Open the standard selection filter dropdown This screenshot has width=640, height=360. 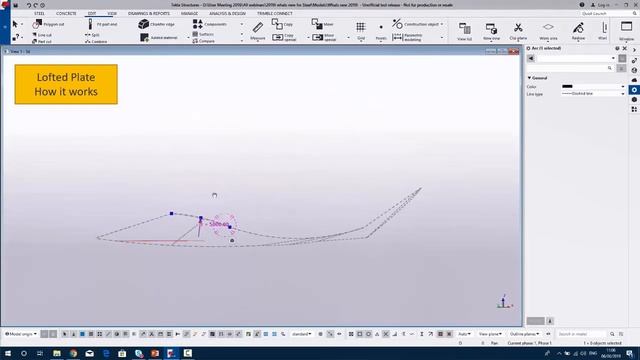pos(302,334)
